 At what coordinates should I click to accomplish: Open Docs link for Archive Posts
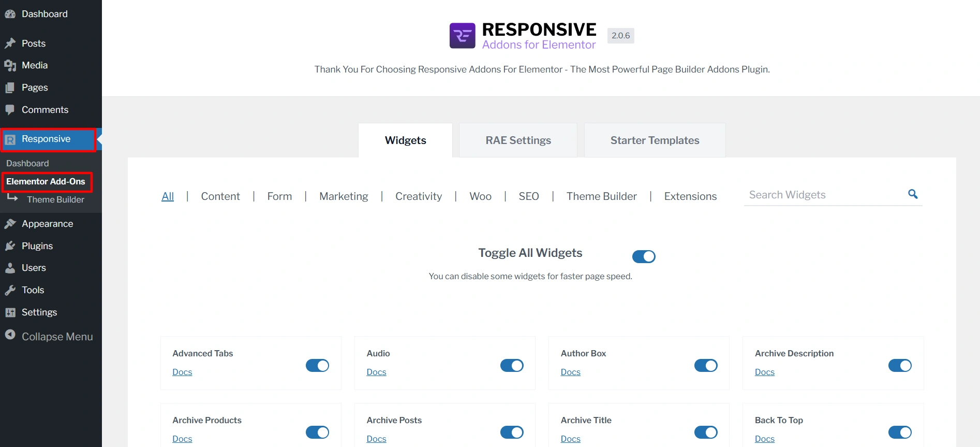point(376,439)
